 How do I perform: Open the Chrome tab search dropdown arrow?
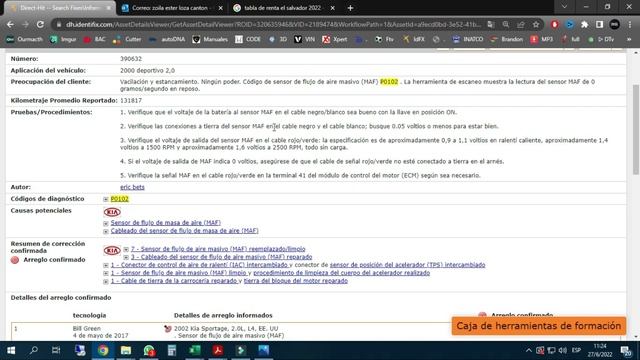pyautogui.click(x=564, y=7)
